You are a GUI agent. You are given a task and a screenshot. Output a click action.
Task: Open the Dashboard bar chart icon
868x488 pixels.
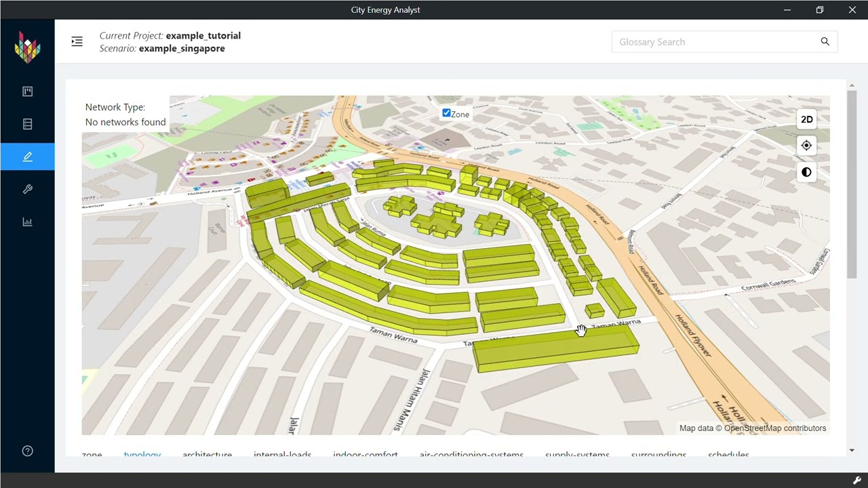click(x=27, y=222)
